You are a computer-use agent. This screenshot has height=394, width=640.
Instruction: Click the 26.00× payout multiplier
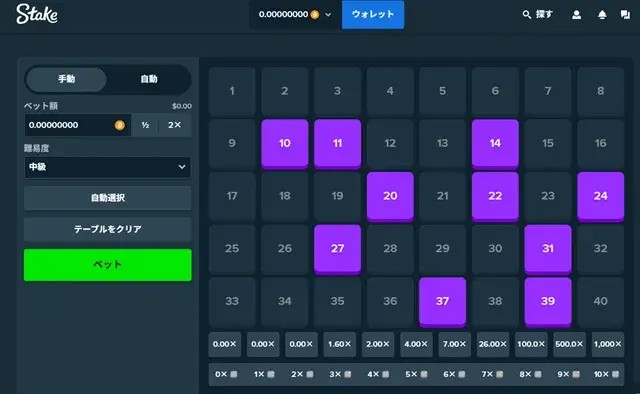[x=493, y=344]
